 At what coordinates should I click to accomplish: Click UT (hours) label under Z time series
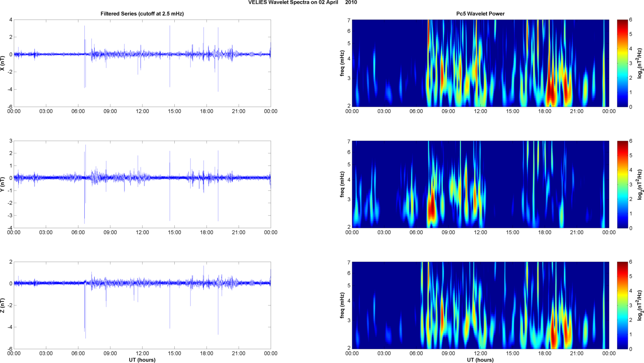click(142, 360)
